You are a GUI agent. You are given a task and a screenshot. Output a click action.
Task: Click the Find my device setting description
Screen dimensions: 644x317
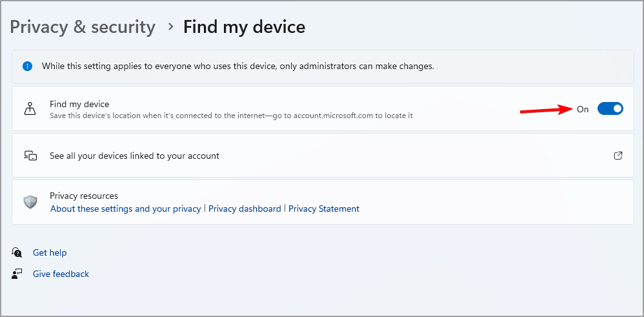231,116
